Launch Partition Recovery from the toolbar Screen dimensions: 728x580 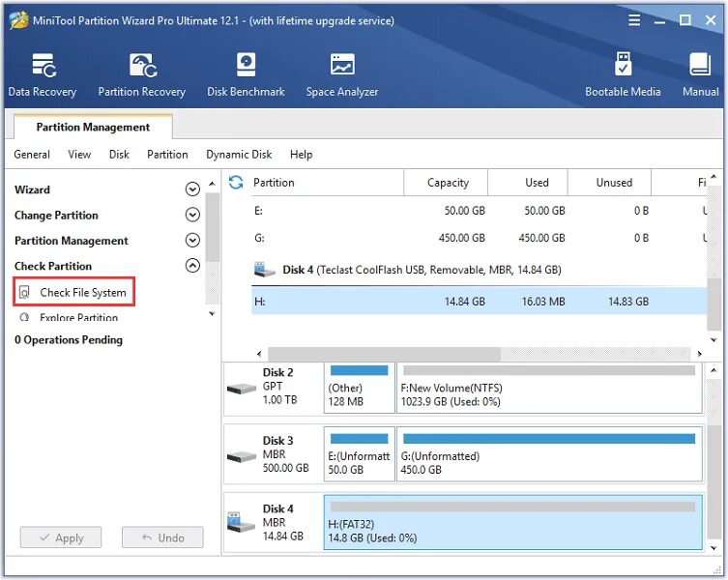[141, 74]
